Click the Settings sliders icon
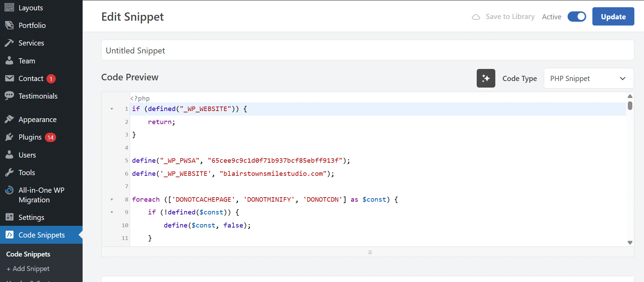 pos(9,217)
